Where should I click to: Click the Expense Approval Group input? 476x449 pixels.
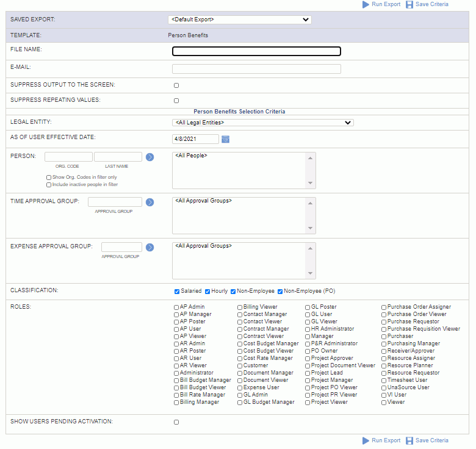point(121,247)
